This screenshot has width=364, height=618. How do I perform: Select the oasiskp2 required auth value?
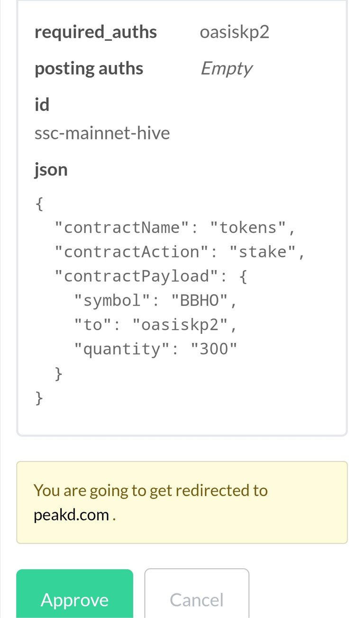[x=235, y=33]
